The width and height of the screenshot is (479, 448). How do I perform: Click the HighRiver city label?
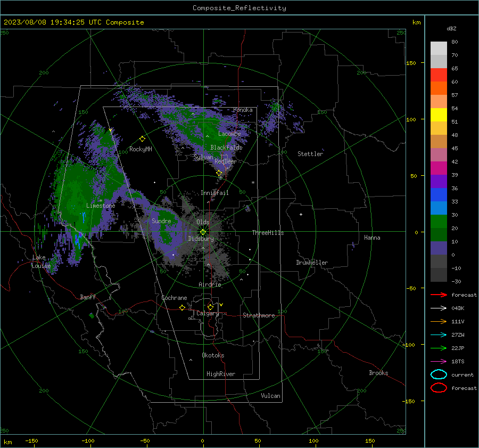click(x=221, y=374)
